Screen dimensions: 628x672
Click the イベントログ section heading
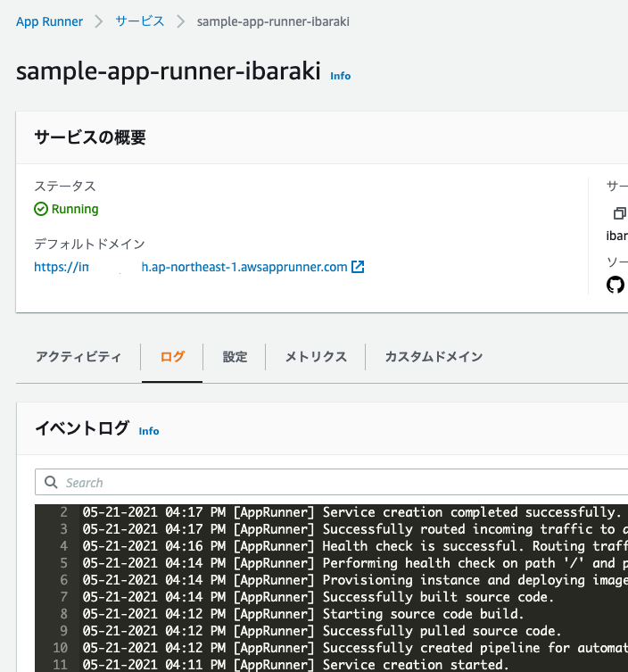82,428
